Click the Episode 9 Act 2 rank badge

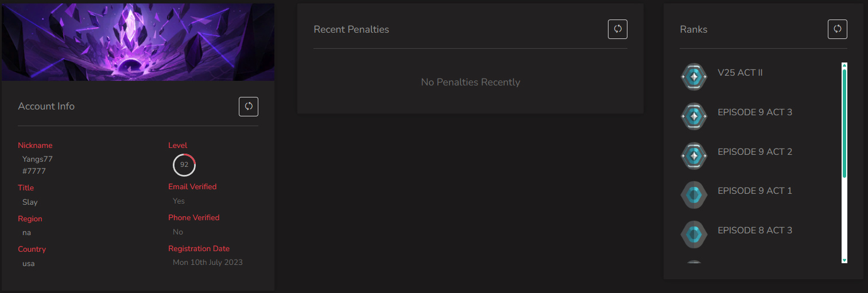tap(694, 156)
